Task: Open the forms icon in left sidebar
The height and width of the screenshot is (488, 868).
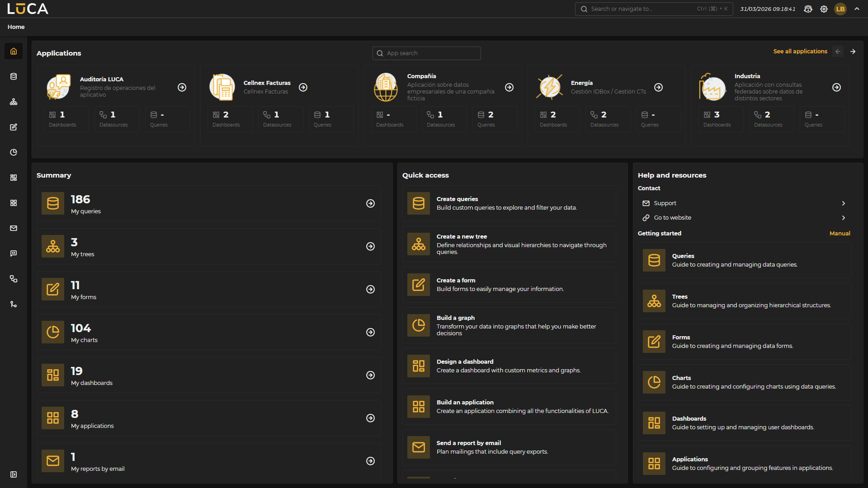Action: (14, 127)
